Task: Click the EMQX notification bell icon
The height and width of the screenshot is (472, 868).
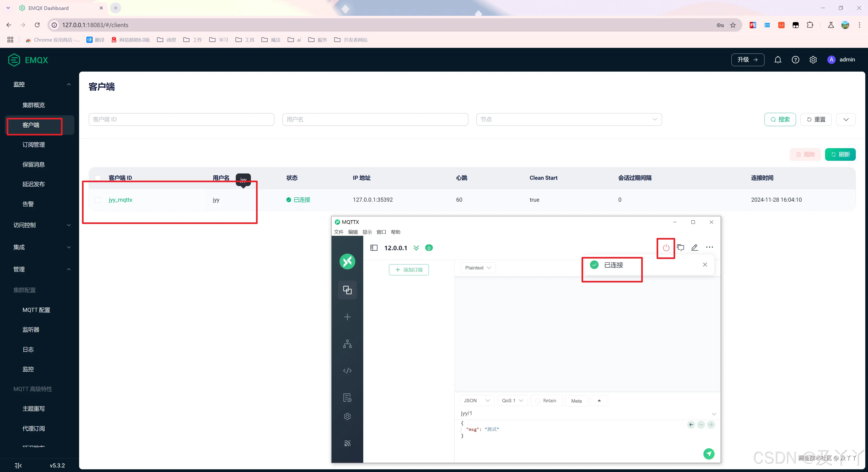Action: pyautogui.click(x=778, y=60)
